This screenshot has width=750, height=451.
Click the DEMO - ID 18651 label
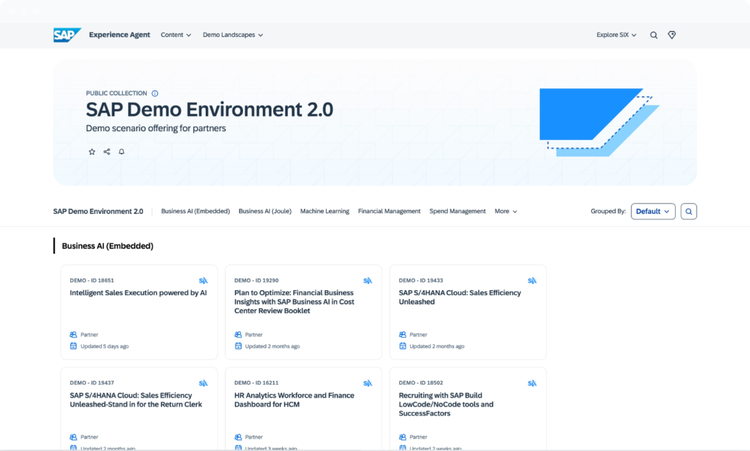pos(92,281)
